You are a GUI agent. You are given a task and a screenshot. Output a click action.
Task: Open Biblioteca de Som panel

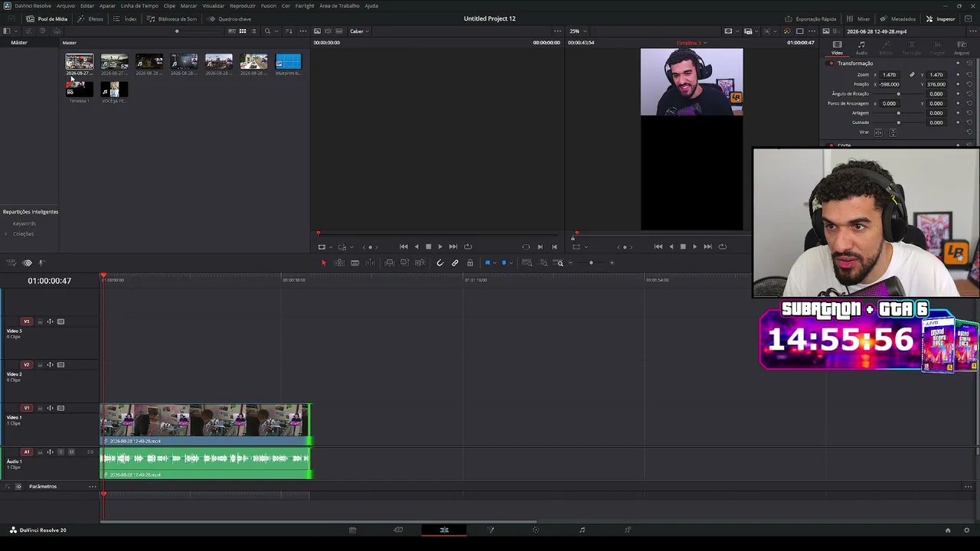(x=172, y=18)
